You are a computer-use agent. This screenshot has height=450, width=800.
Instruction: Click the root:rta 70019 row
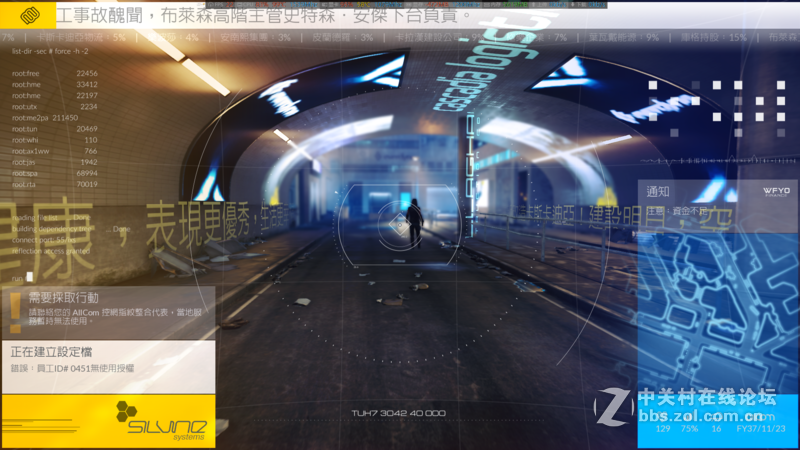[55, 184]
